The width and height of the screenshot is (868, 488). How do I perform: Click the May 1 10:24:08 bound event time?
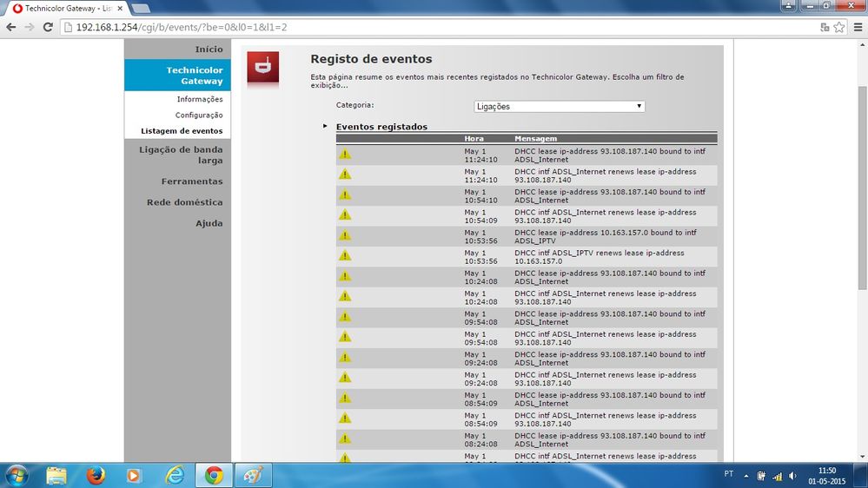480,277
